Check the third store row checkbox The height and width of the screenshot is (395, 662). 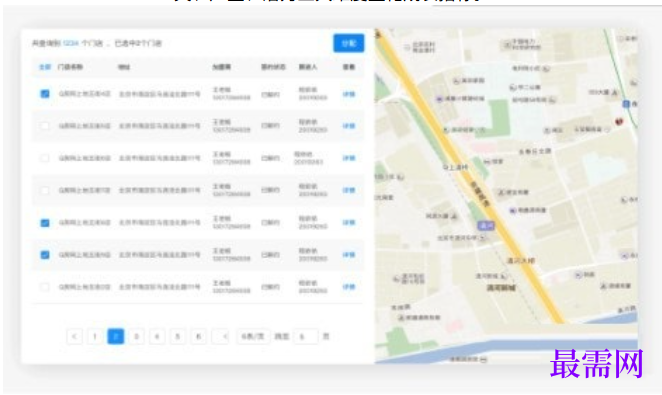coord(44,158)
